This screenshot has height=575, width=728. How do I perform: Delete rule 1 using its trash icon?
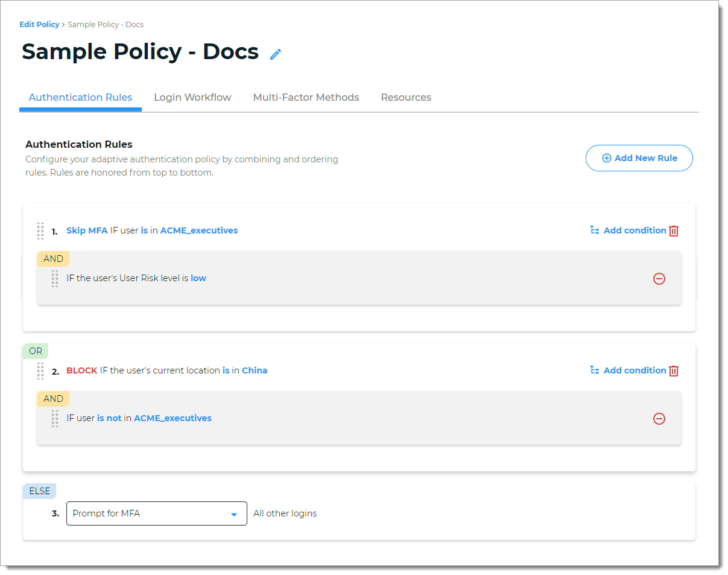[674, 230]
